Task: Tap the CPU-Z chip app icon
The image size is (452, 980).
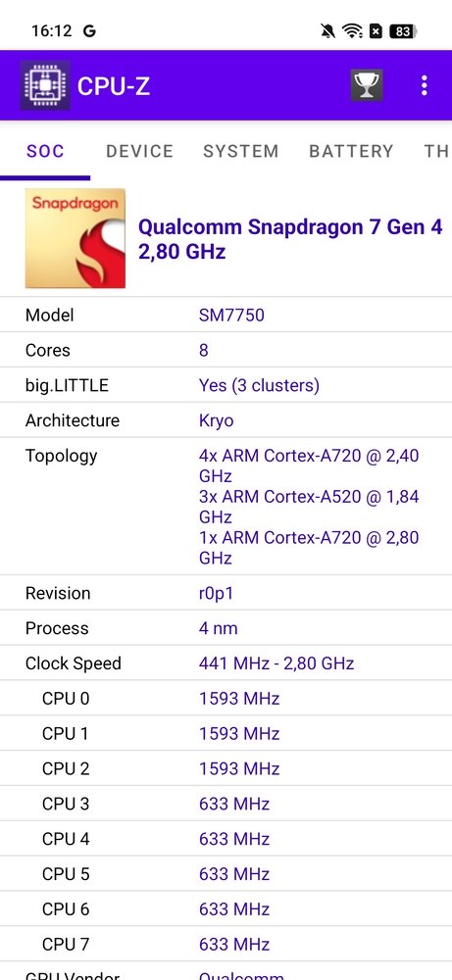Action: 44,85
